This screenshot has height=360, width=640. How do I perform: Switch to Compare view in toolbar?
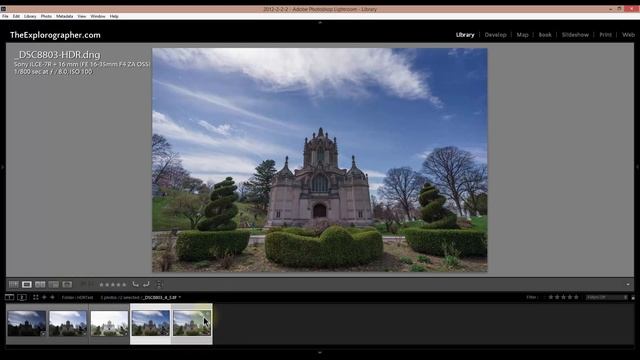coord(40,284)
